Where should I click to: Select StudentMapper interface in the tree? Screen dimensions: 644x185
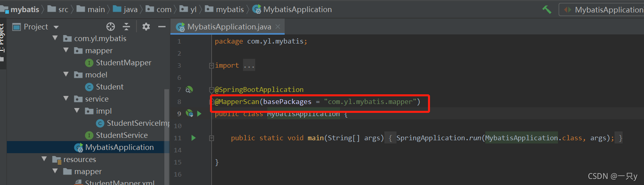[x=124, y=62]
